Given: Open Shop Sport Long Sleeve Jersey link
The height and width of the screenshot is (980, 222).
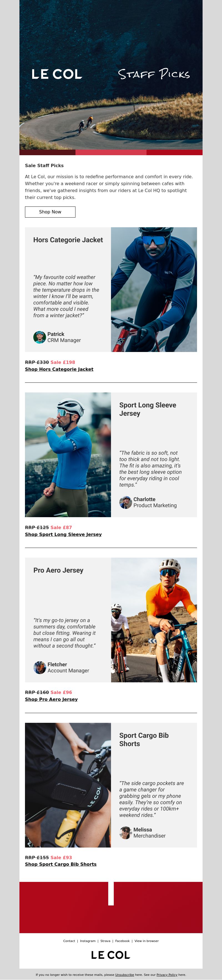Looking at the screenshot, I should (63, 534).
